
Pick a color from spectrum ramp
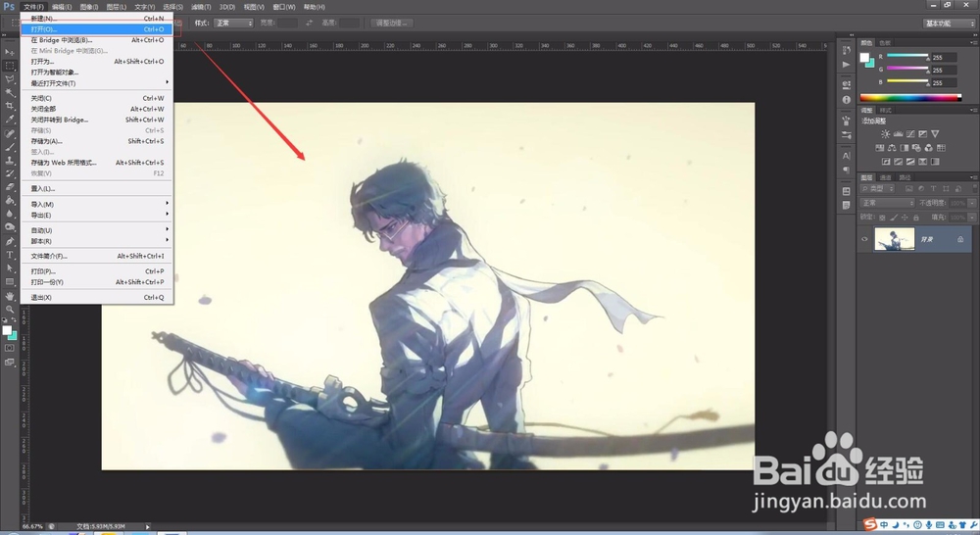[x=910, y=98]
